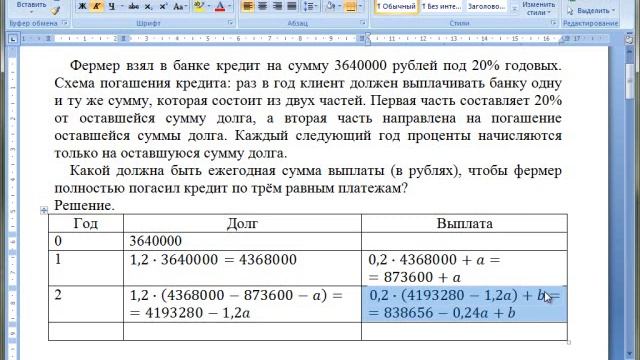Image resolution: width=640 pixels, height=360 pixels.
Task: Click the word Решение
Action: coord(84,205)
